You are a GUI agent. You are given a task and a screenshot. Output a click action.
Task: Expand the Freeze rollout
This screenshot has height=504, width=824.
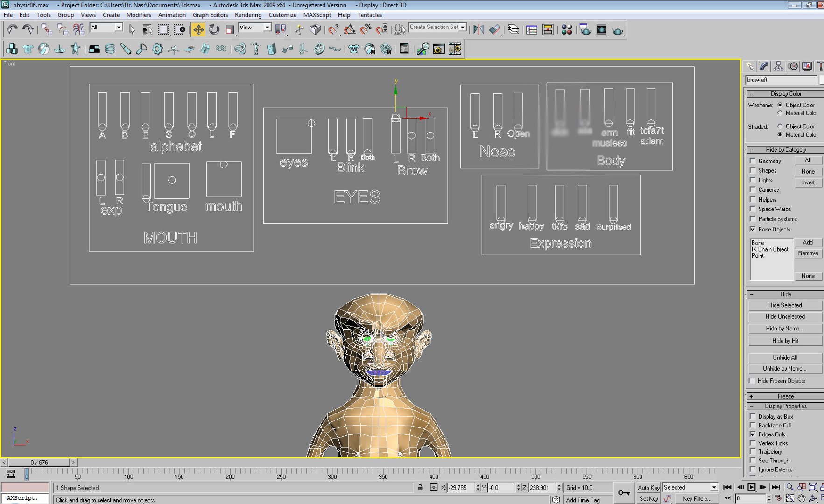click(785, 396)
